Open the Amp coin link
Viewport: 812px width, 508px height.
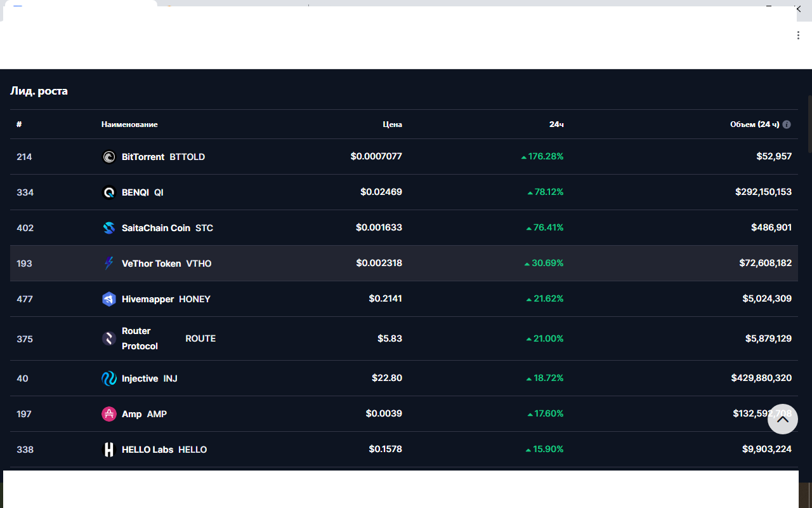[x=131, y=414]
